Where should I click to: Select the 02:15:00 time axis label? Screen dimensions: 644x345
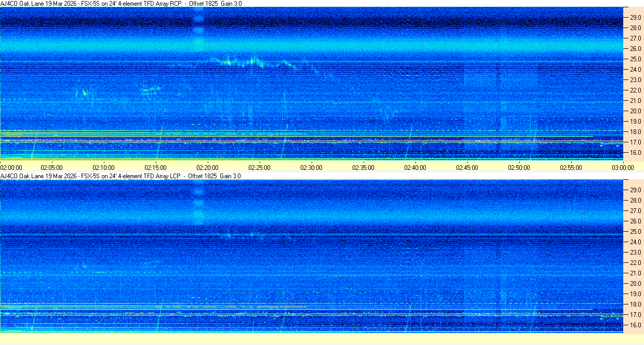click(155, 168)
